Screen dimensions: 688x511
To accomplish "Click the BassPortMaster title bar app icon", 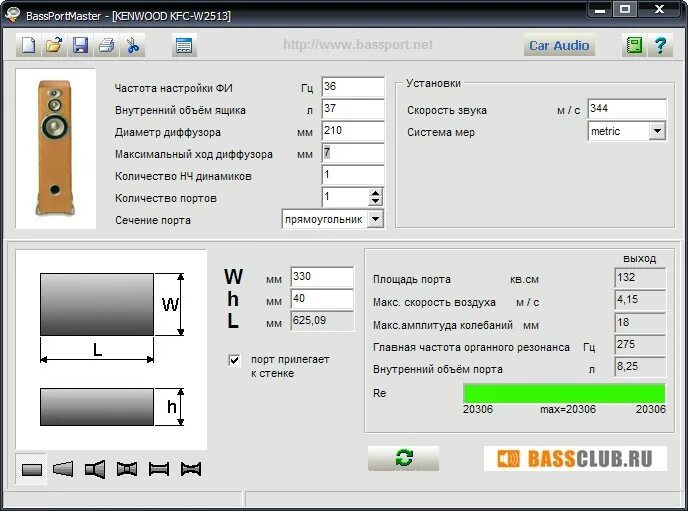I will [x=12, y=14].
